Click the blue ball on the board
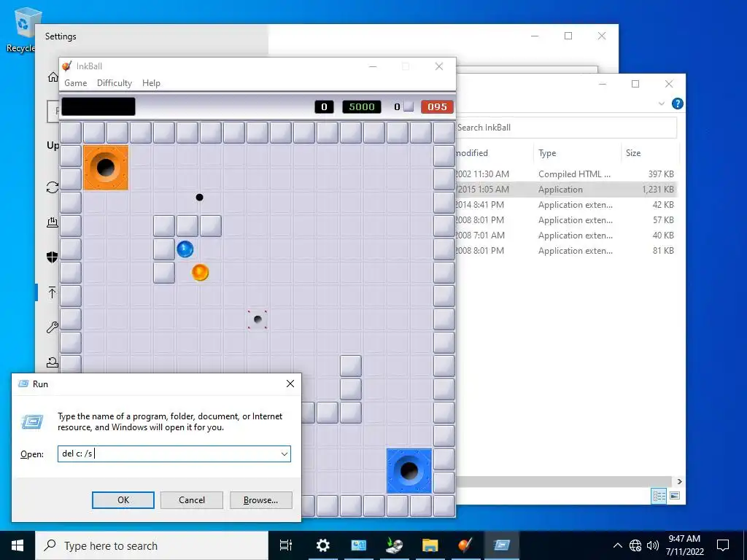 coord(185,249)
